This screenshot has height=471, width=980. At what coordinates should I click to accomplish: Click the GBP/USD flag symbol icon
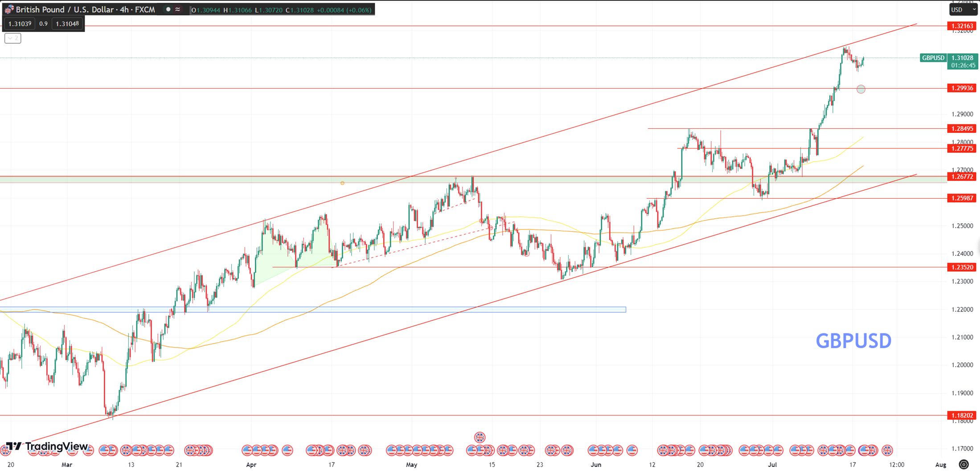click(x=8, y=9)
